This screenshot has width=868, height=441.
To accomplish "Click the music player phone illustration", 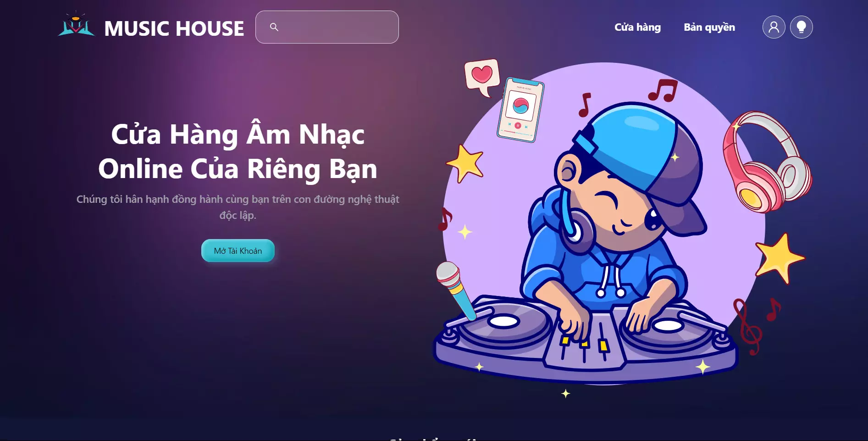I will [520, 110].
